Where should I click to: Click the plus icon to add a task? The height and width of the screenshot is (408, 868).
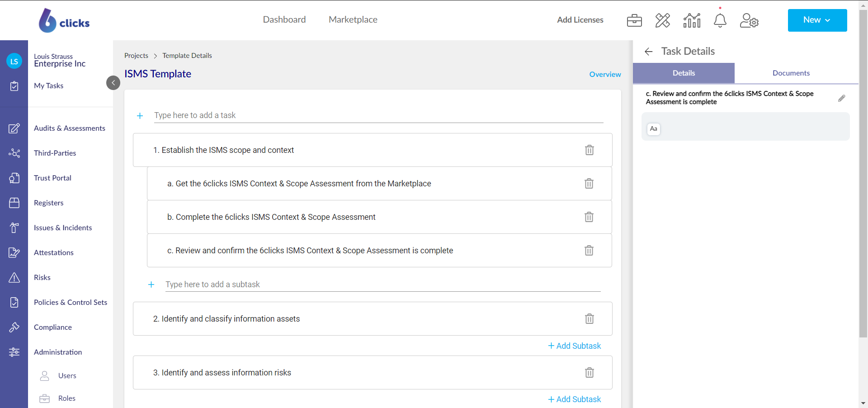pyautogui.click(x=140, y=116)
